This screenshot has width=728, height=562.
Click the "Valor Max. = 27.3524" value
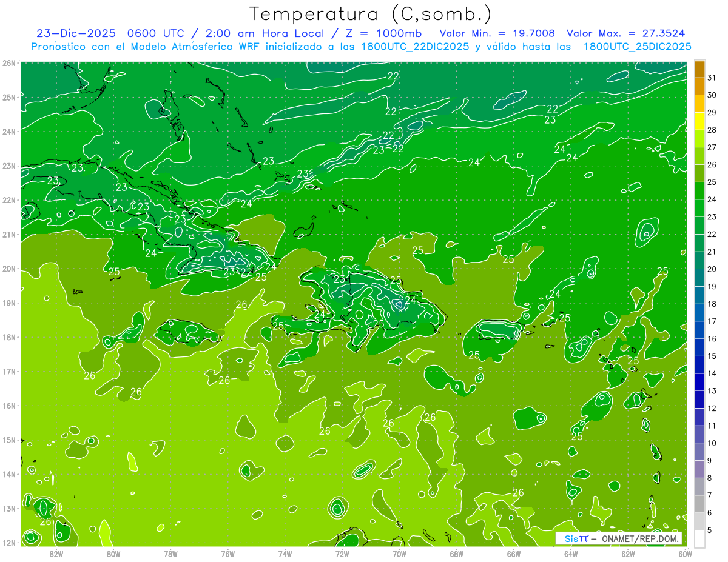(x=626, y=33)
